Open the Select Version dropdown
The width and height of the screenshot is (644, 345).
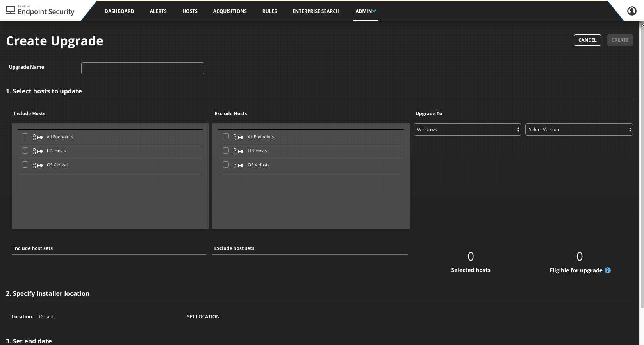[x=579, y=130]
